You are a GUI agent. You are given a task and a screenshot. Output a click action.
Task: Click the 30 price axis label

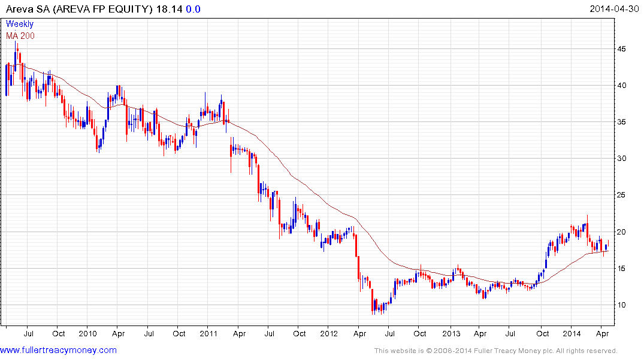click(x=622, y=159)
